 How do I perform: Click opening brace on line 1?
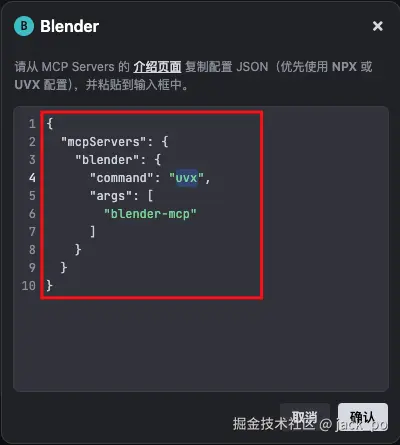50,123
